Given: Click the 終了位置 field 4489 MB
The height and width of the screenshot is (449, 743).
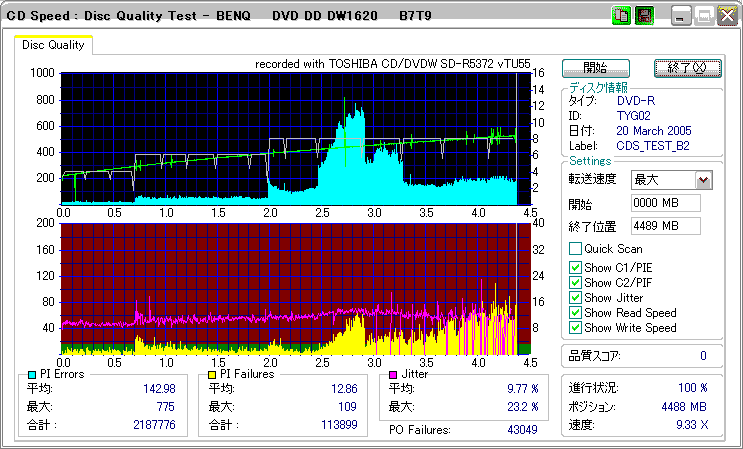Looking at the screenshot, I should (x=666, y=226).
